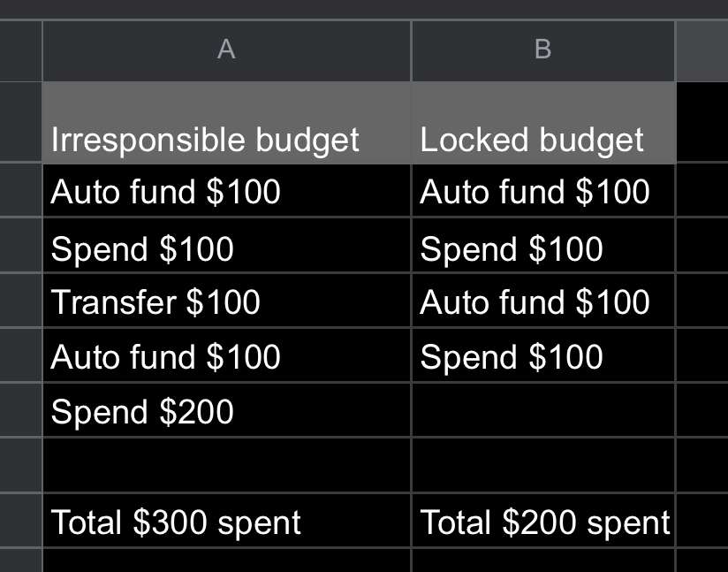728x572 pixels.
Task: Select second 'Auto fund $100' cell in column B
Action: [x=543, y=301]
